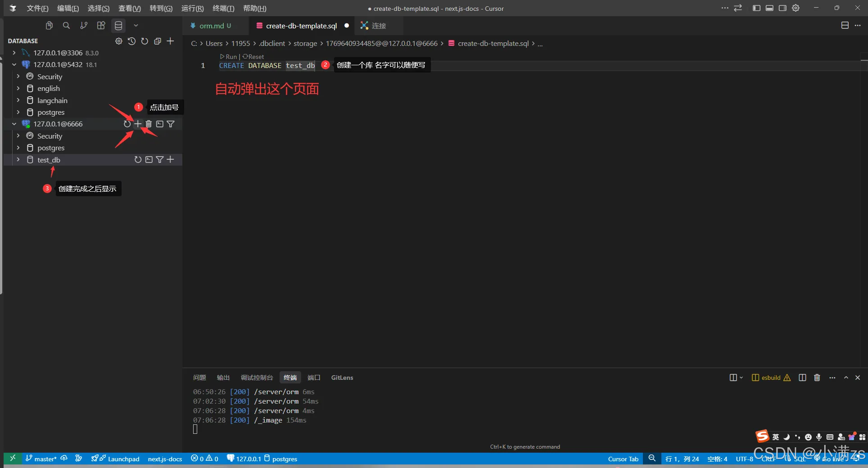Run the SQL via Run codelens
Viewport: 868px width, 468px height.
click(x=229, y=57)
